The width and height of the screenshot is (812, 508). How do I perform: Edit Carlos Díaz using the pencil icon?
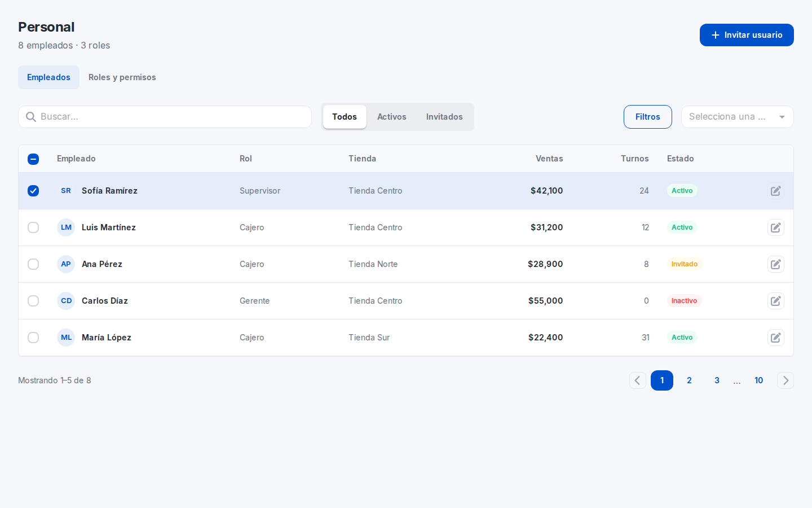click(x=776, y=301)
